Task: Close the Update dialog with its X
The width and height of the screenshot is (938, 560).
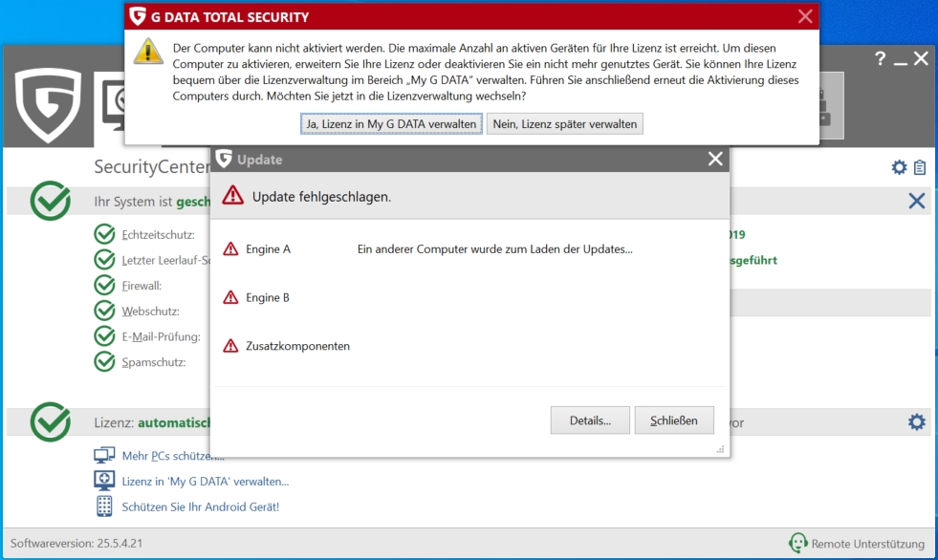Action: pyautogui.click(x=715, y=159)
